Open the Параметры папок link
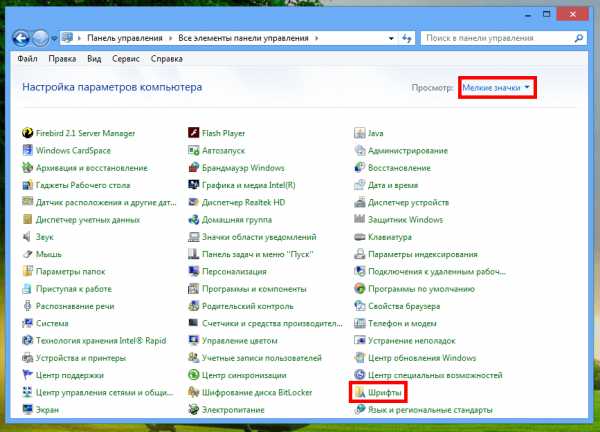Viewport: 600px width, 432px height. (70, 272)
